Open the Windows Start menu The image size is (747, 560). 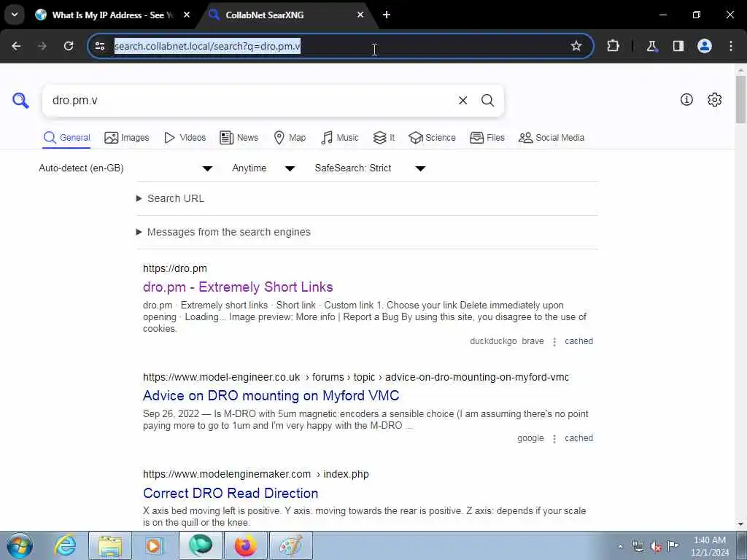coord(20,545)
